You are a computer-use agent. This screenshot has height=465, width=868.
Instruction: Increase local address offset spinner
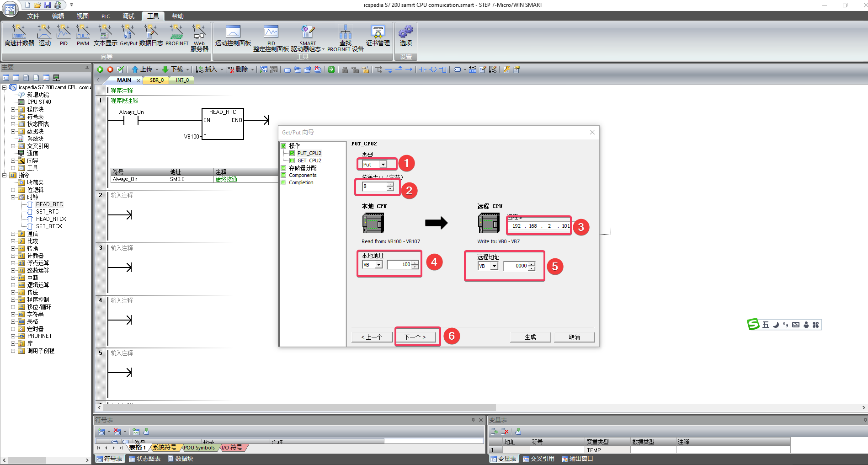click(x=415, y=263)
